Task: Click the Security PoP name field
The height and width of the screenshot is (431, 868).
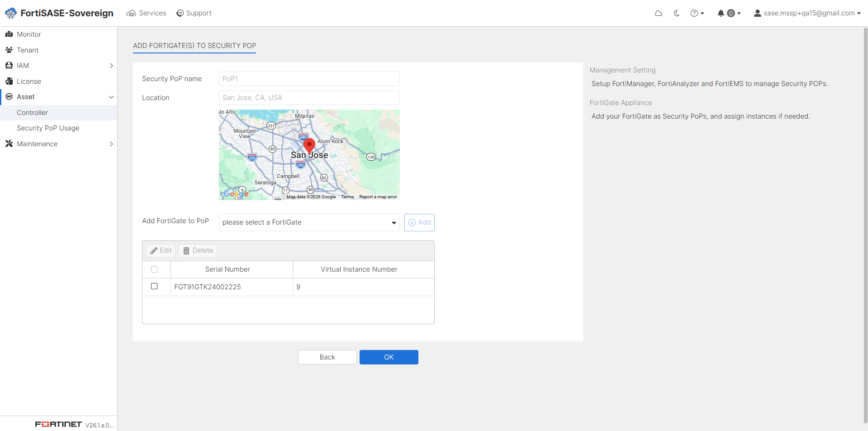Action: (309, 79)
